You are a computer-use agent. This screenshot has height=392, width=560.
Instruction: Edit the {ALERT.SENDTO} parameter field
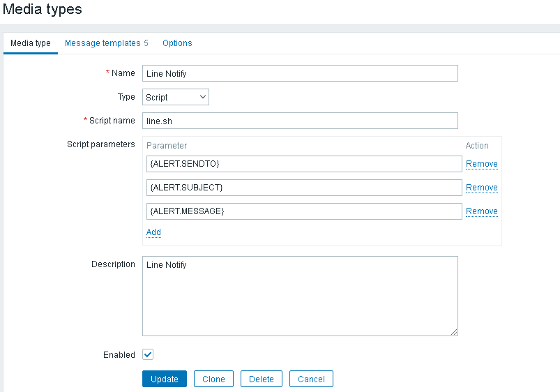[304, 164]
